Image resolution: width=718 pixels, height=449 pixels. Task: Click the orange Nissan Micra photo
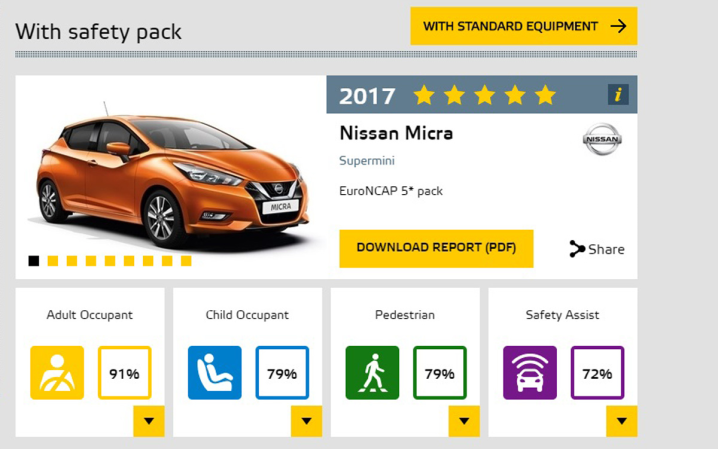coord(171,176)
